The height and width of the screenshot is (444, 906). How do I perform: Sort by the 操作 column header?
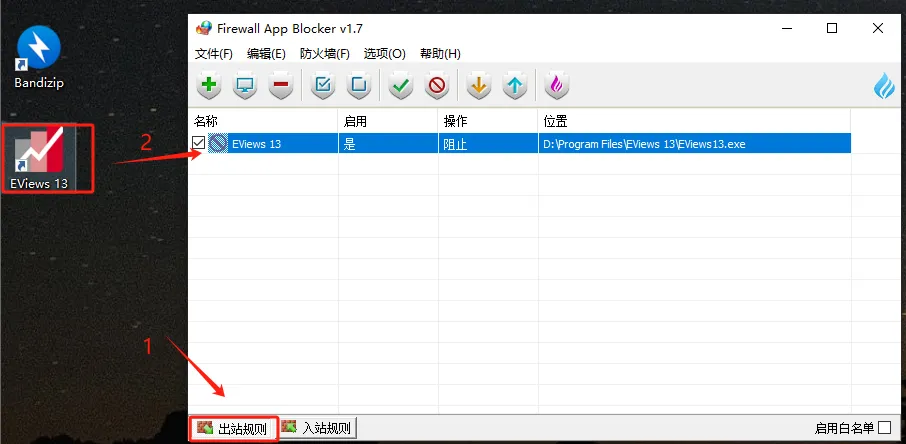coord(488,121)
